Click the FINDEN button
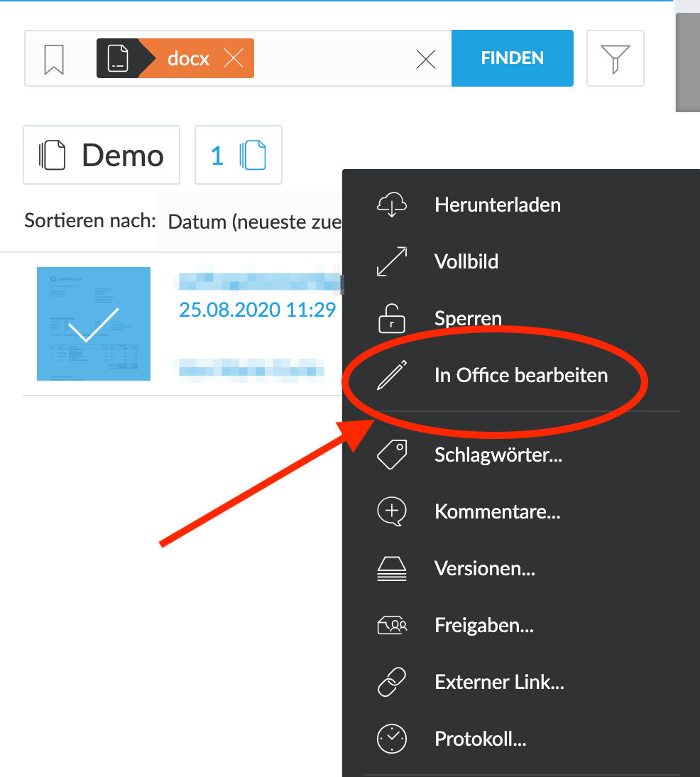This screenshot has width=700, height=777. tap(513, 58)
